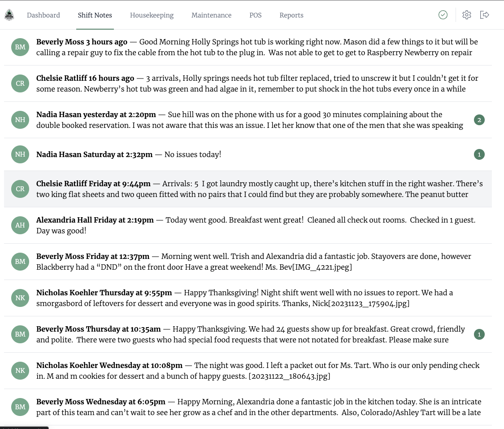The height and width of the screenshot is (429, 504).
Task: Click Nadia Hasan avatar on 'No issues today' note
Action: pos(20,154)
